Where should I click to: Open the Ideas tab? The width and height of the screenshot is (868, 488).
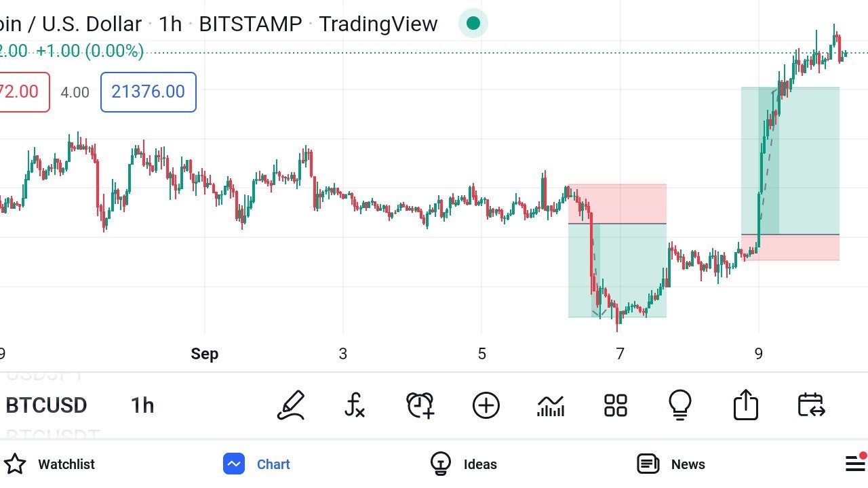(x=464, y=464)
